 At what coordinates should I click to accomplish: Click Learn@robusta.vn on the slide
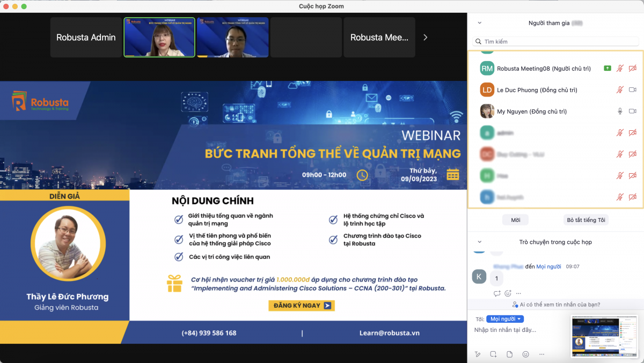click(x=390, y=333)
